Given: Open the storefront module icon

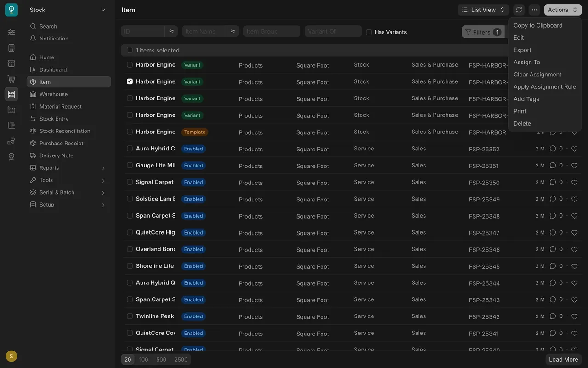Looking at the screenshot, I should click(x=11, y=63).
